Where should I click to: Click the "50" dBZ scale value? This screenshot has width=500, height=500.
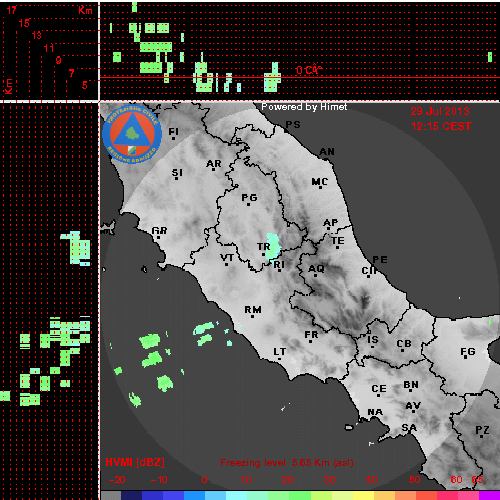(x=414, y=480)
